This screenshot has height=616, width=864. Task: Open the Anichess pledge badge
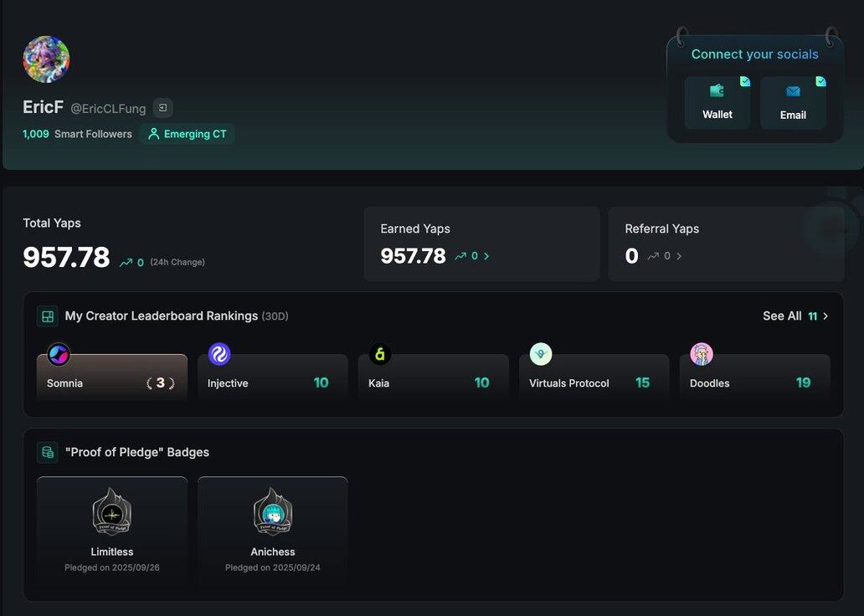[273, 527]
